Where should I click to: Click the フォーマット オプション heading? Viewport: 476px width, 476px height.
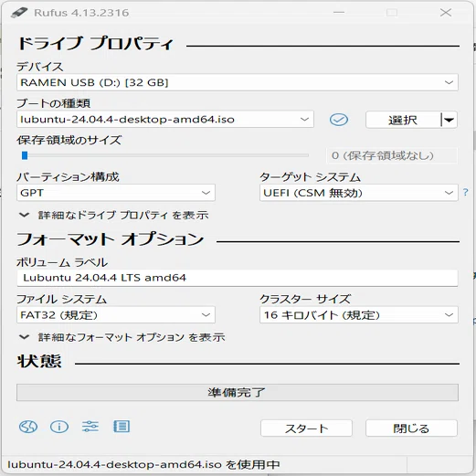pyautogui.click(x=110, y=238)
